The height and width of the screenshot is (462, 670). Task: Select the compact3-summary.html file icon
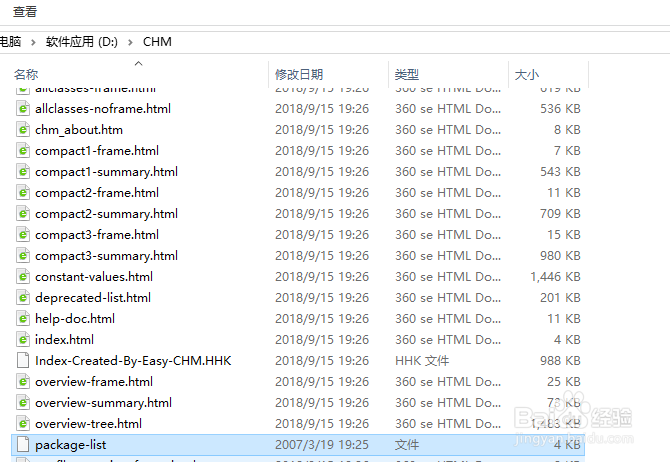(23, 256)
